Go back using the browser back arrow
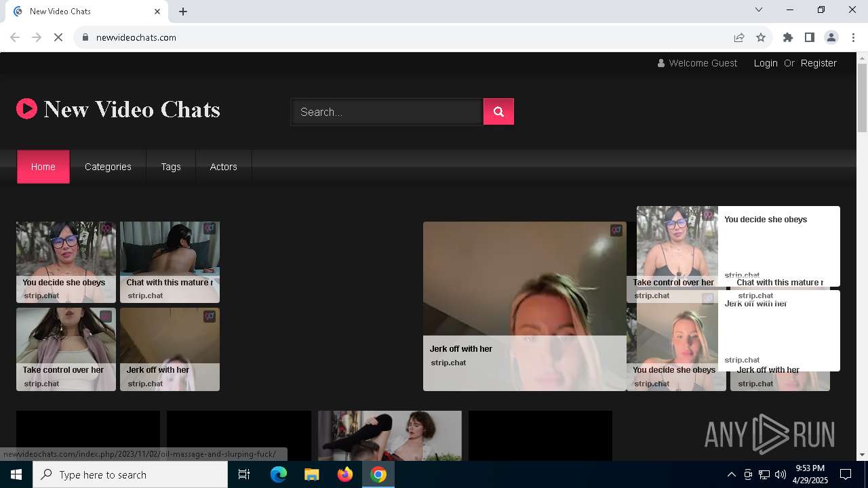Screen dimensions: 868x488 15,37
